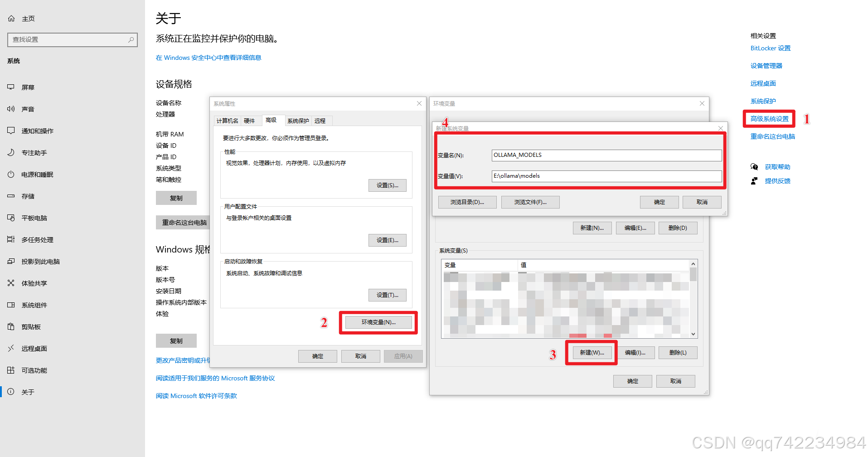The width and height of the screenshot is (868, 457).
Task: Open Advanced system settings (高级系统设置) link
Action: [x=769, y=119]
